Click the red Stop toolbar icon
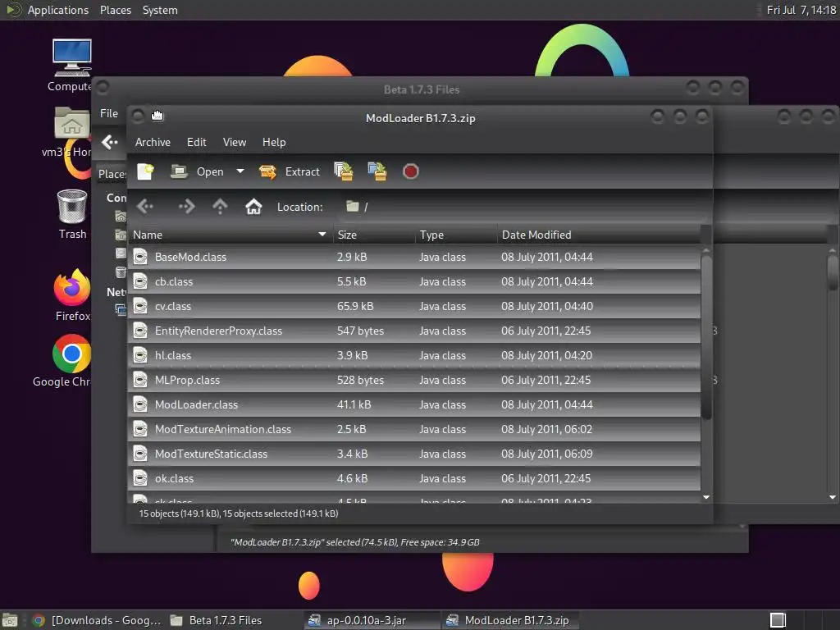 pos(410,171)
